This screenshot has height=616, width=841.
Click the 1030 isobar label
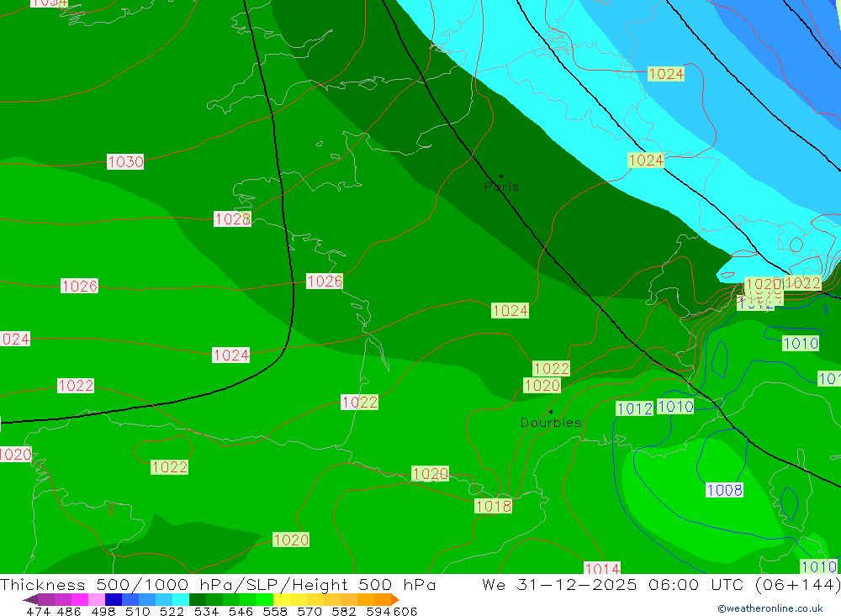[x=125, y=162]
